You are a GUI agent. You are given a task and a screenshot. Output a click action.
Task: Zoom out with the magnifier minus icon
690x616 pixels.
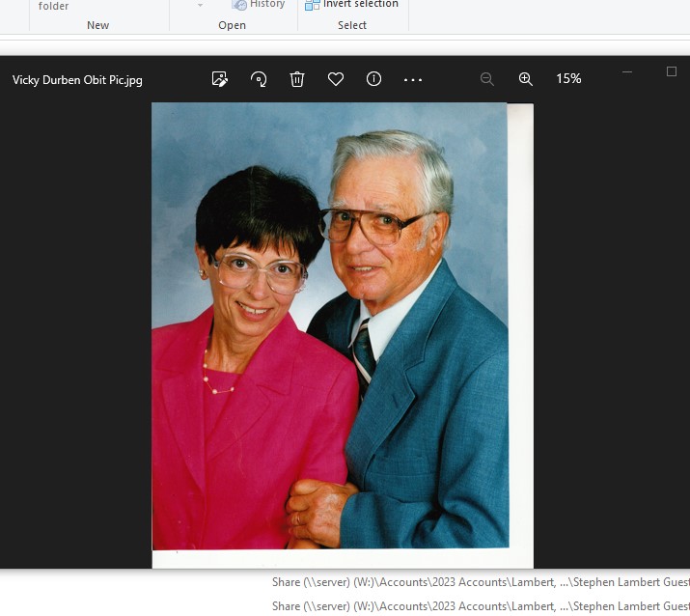tap(487, 79)
